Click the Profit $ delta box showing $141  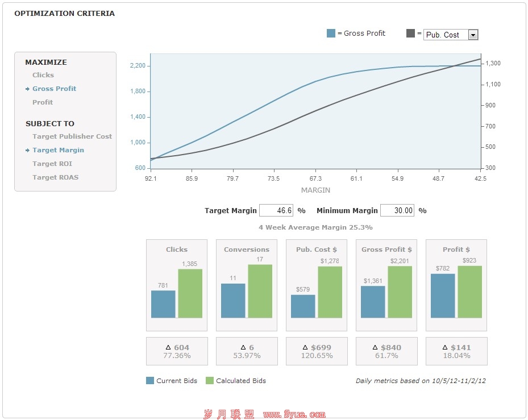click(x=456, y=351)
